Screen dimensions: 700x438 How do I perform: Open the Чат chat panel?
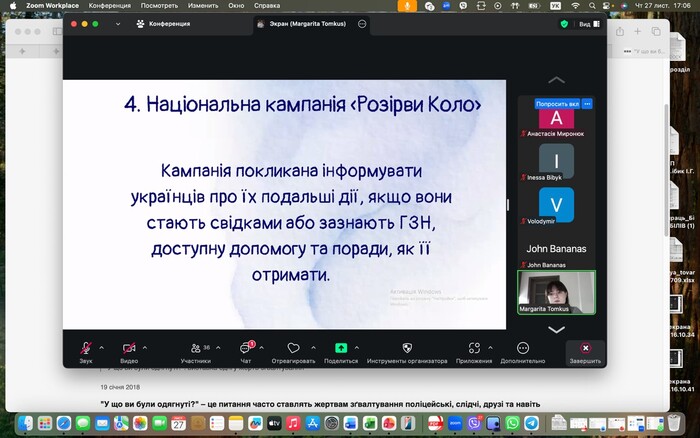[x=246, y=348]
